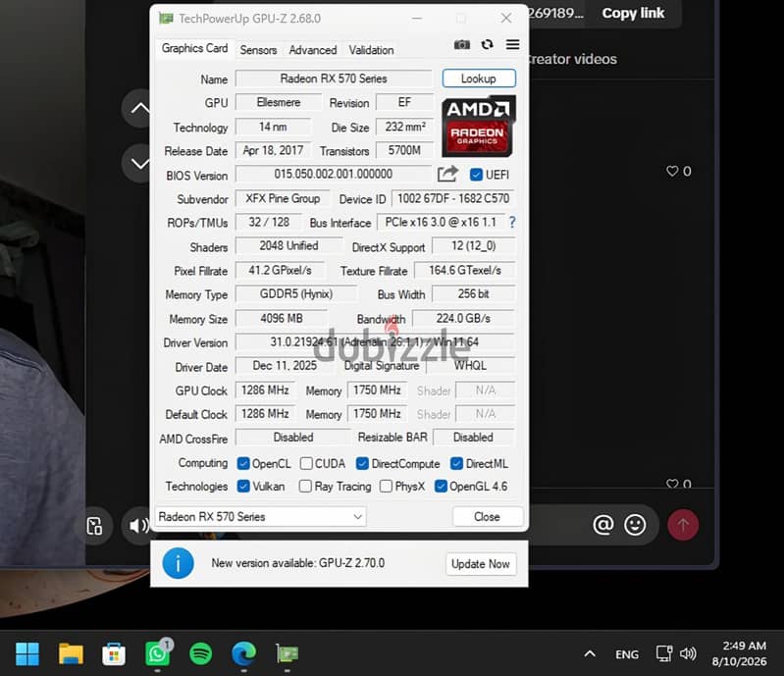The image size is (784, 676).
Task: Toggle the PhysX checkbox
Action: [386, 486]
